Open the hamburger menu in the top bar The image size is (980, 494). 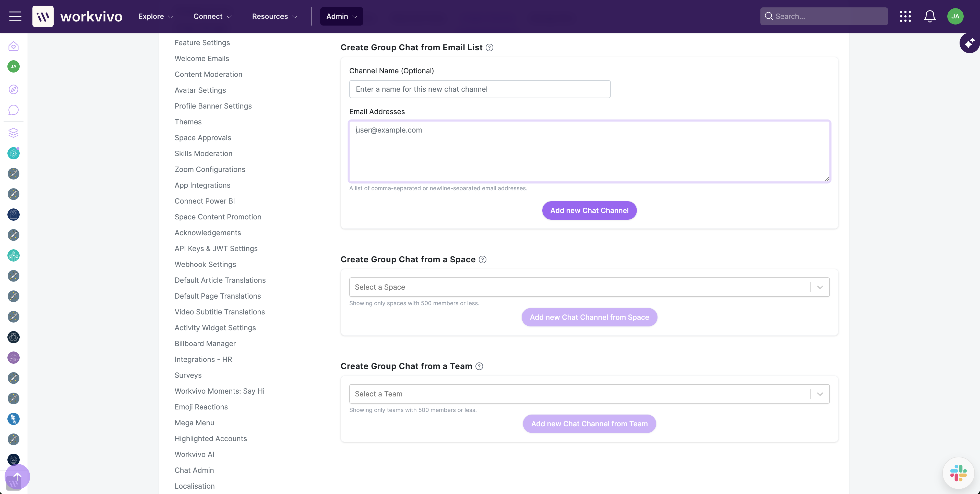[15, 16]
